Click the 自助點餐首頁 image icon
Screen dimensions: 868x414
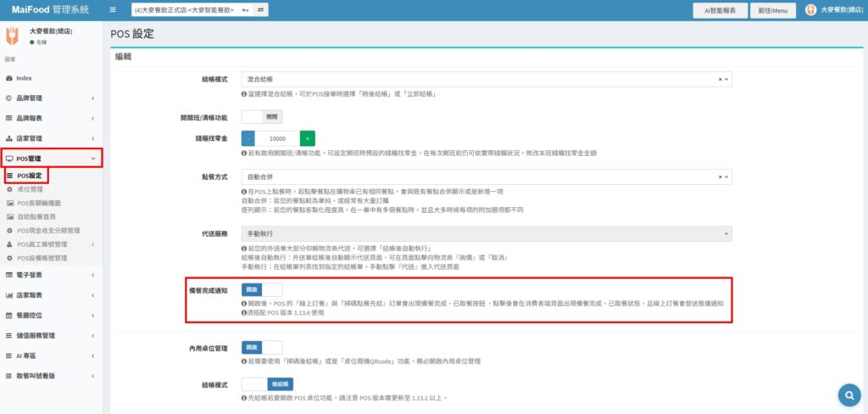(9, 216)
